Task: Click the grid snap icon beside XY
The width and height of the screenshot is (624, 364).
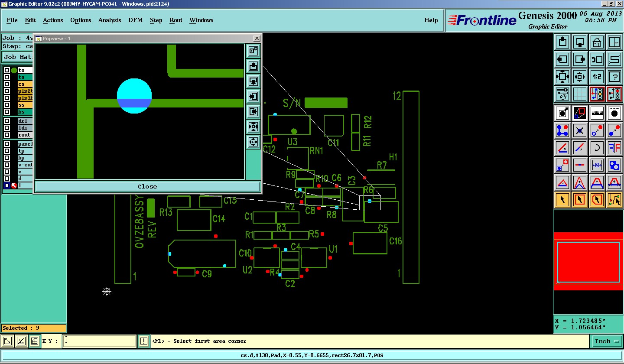Action: pos(35,341)
